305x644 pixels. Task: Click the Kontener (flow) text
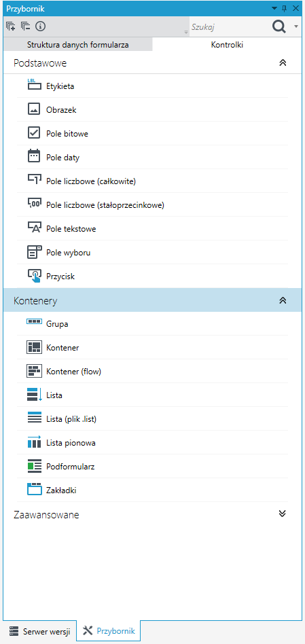coord(74,372)
